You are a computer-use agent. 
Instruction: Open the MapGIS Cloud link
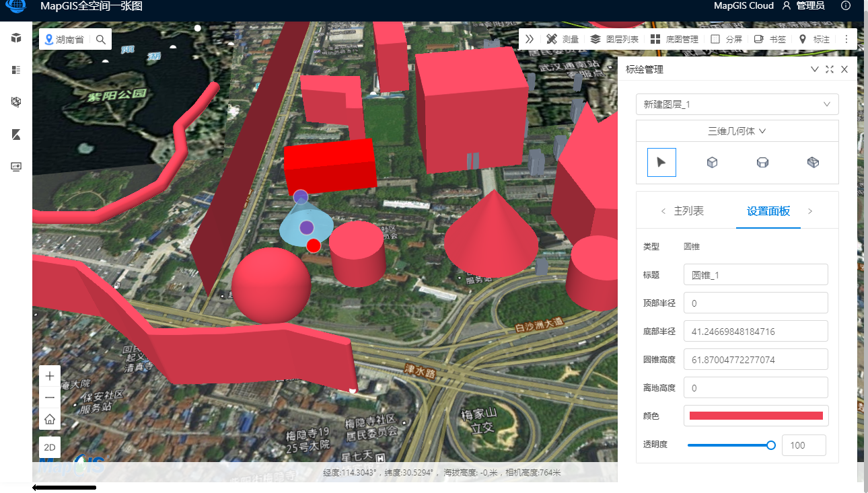[x=744, y=5]
